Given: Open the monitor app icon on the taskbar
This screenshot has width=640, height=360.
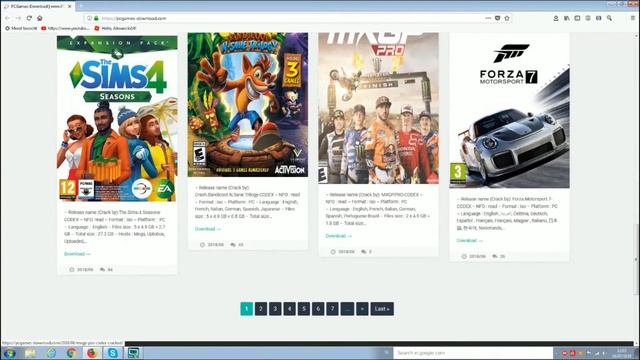Looking at the screenshot, I should 133,353.
